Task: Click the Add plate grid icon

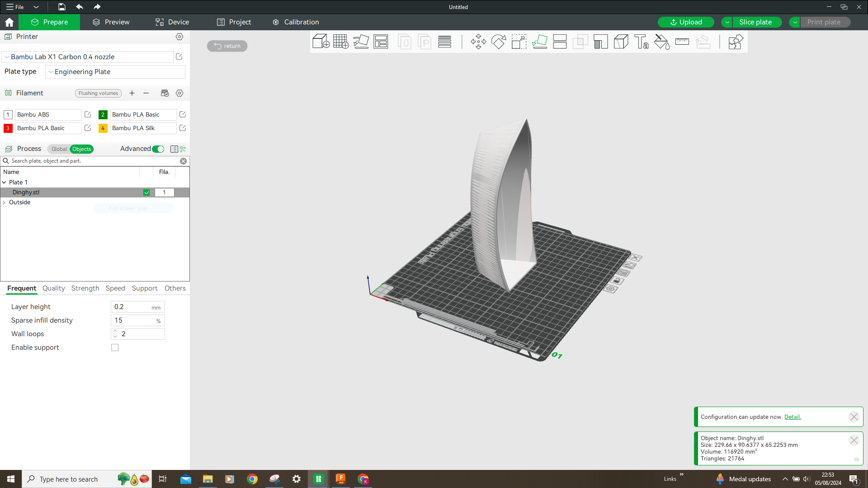Action: pos(341,42)
